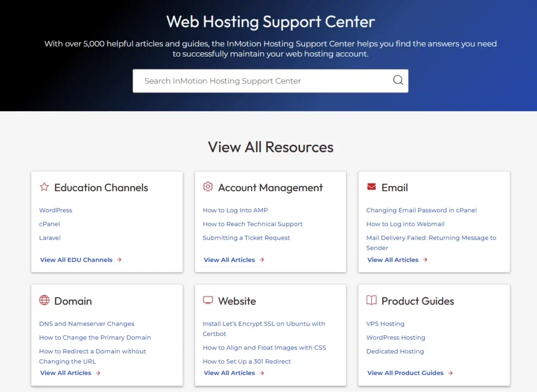Click the globe icon beside Domain
This screenshot has height=392, width=537.
pyautogui.click(x=44, y=300)
